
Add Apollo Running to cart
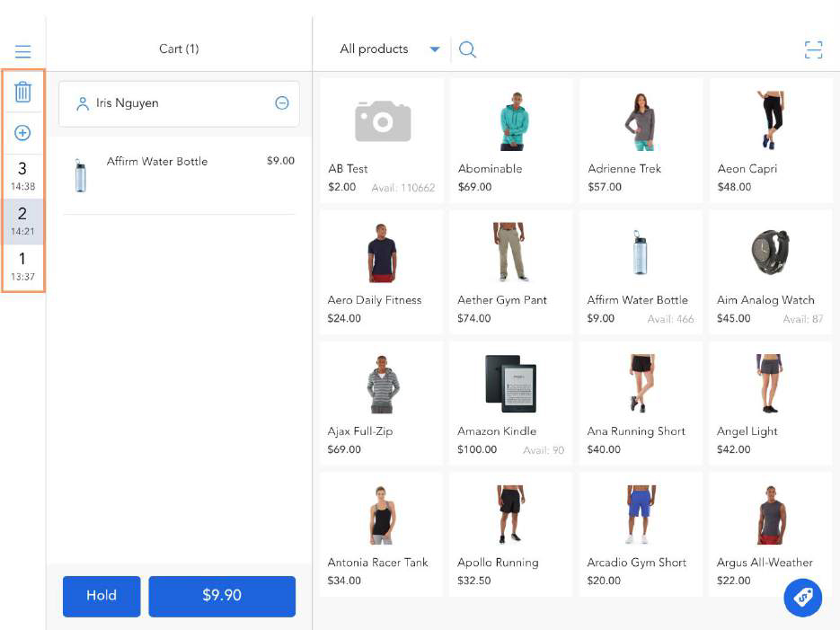[511, 535]
